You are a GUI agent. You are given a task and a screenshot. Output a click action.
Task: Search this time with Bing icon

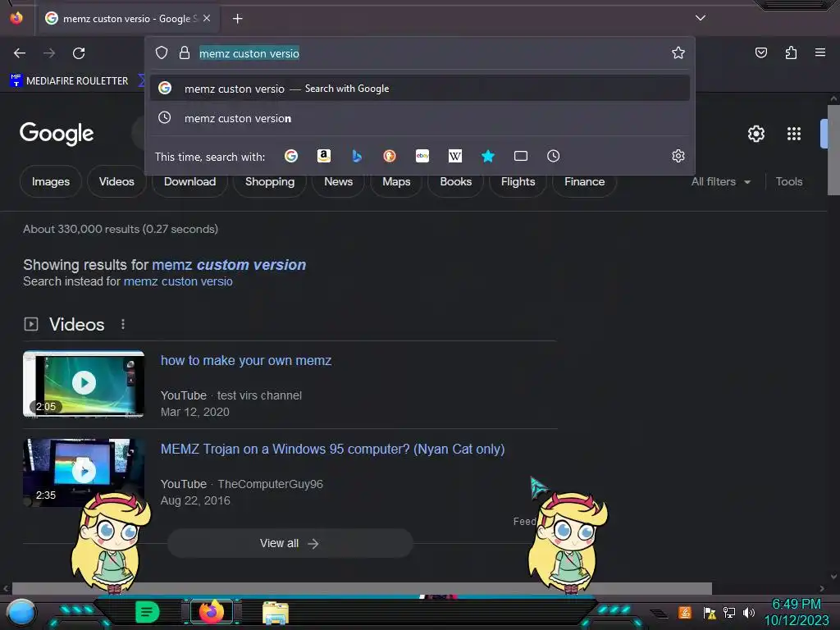357,156
